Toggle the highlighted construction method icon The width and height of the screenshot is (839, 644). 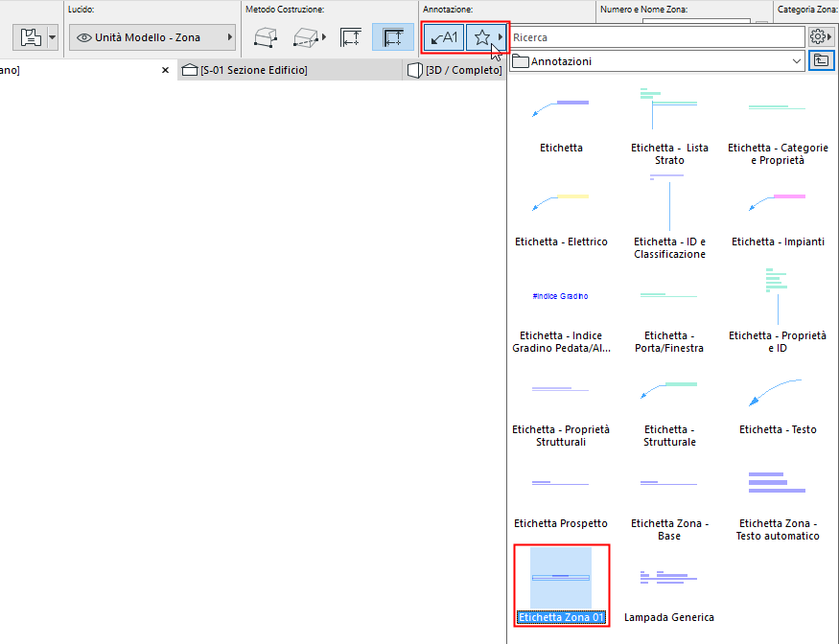pyautogui.click(x=393, y=37)
